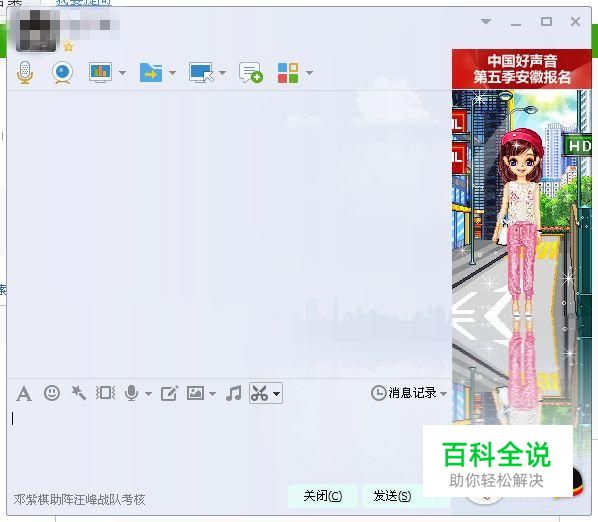Screen dimensions: 598x522
Task: Click the send file folder icon
Action: pyautogui.click(x=151, y=72)
